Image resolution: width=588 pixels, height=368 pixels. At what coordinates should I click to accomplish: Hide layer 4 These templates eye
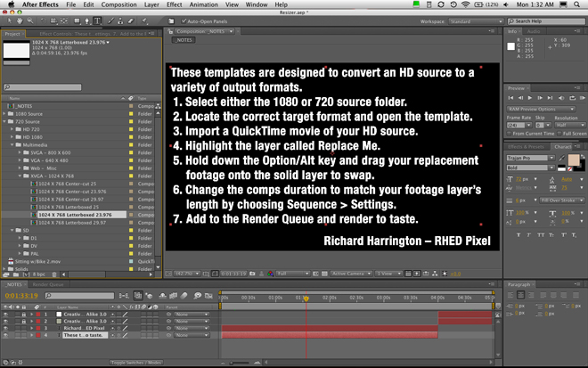5,335
